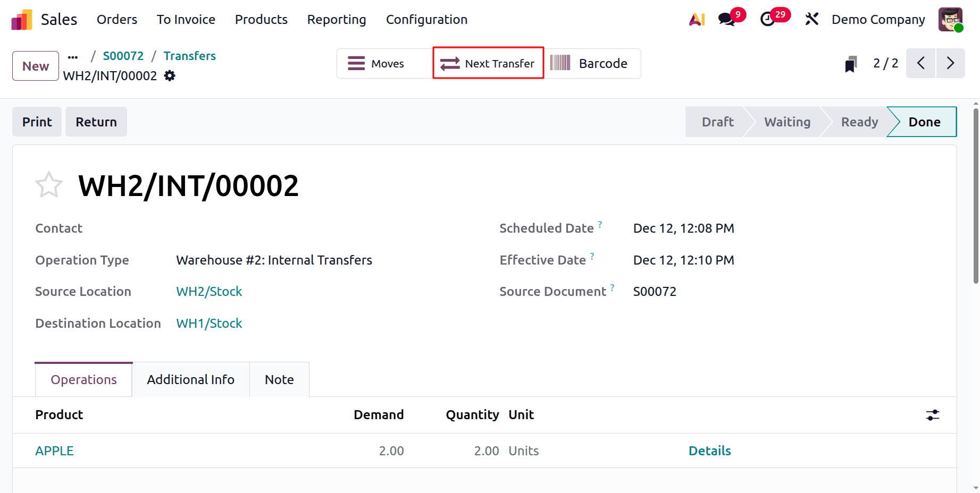Click the Next Transfer button
This screenshot has height=493, width=980.
[487, 63]
